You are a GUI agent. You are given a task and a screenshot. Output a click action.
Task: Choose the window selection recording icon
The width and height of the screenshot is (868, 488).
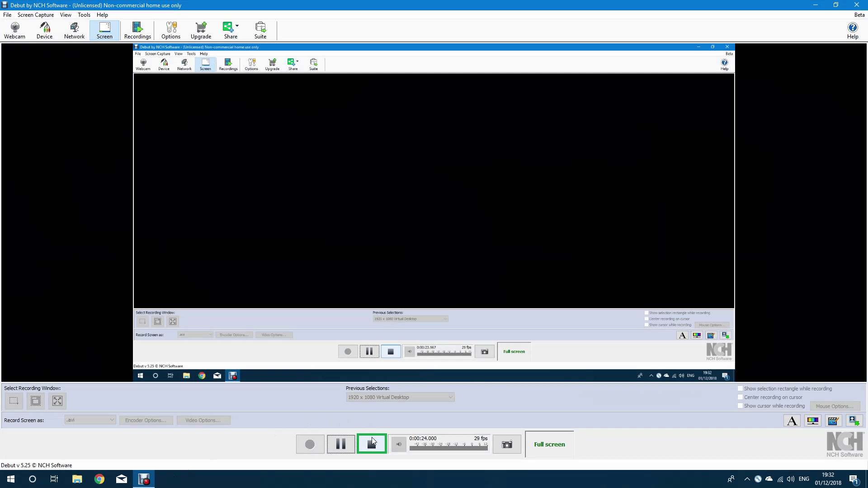click(36, 401)
